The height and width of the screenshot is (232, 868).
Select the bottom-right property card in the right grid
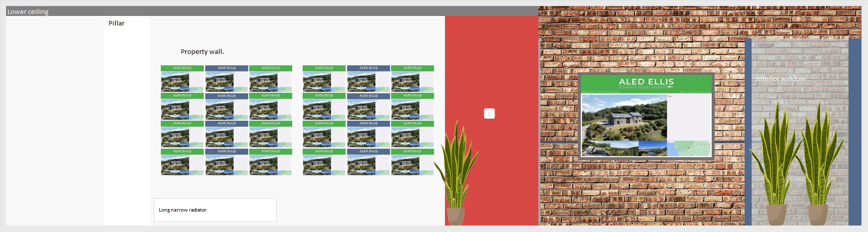click(x=412, y=162)
